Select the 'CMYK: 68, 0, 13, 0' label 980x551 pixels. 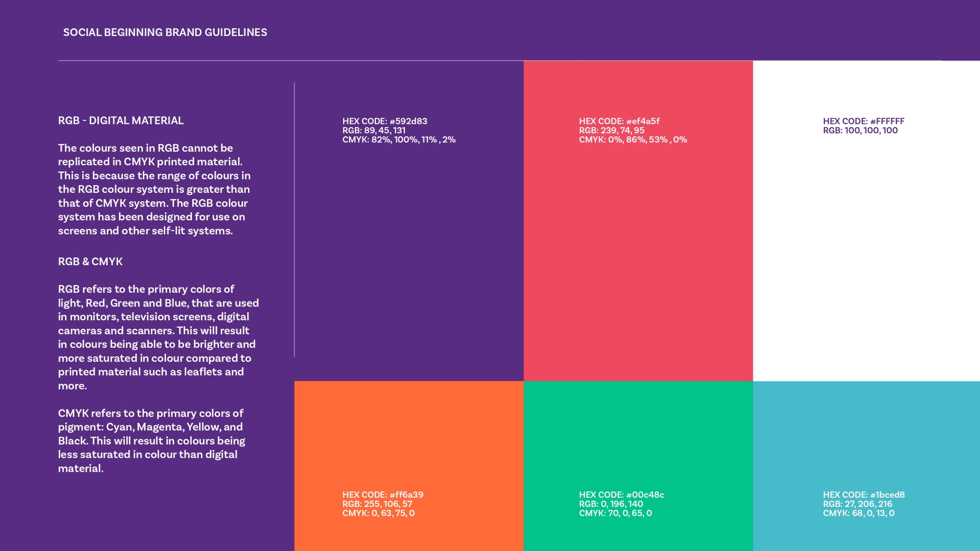[x=859, y=513]
